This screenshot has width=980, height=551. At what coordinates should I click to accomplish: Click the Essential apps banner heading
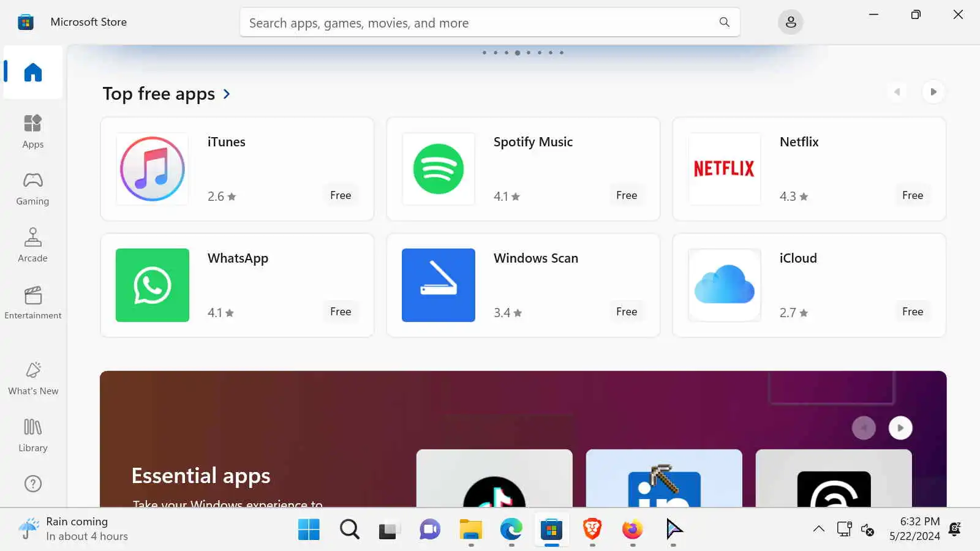tap(201, 476)
